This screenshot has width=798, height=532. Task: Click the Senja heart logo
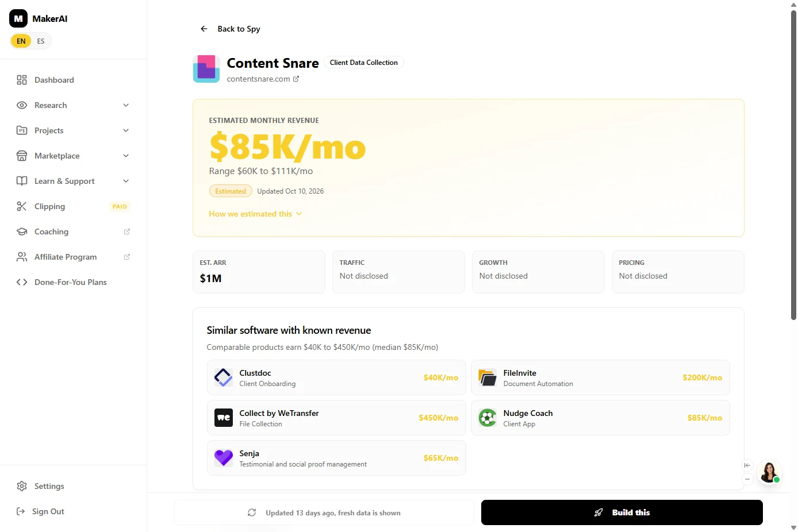click(x=224, y=458)
